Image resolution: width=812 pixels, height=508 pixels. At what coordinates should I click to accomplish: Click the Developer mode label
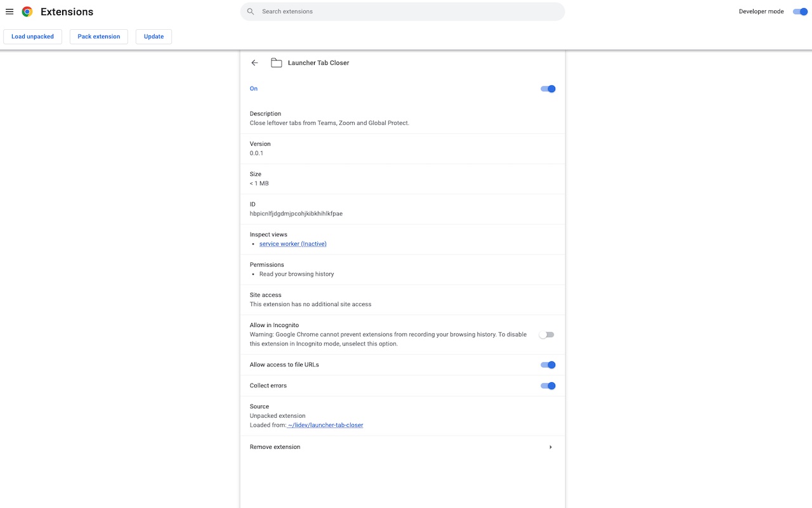(761, 11)
